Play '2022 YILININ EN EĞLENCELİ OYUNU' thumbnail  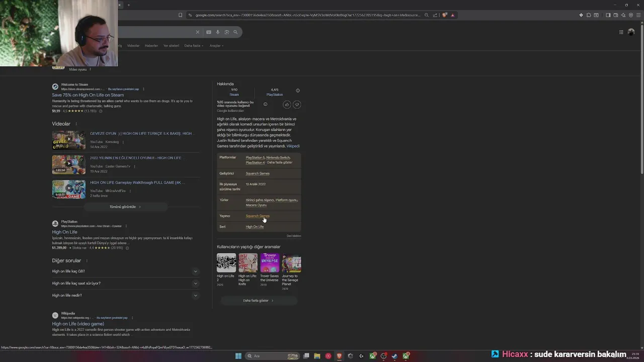tap(69, 165)
